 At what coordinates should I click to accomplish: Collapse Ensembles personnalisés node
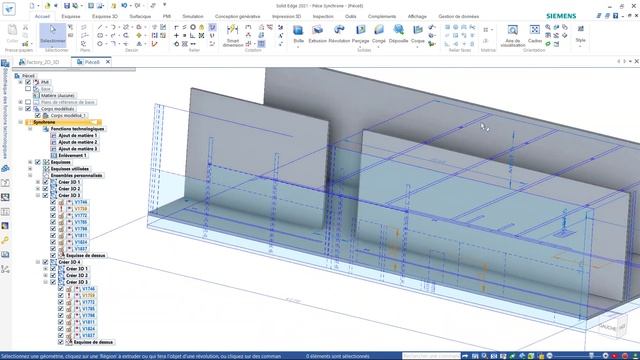30,176
